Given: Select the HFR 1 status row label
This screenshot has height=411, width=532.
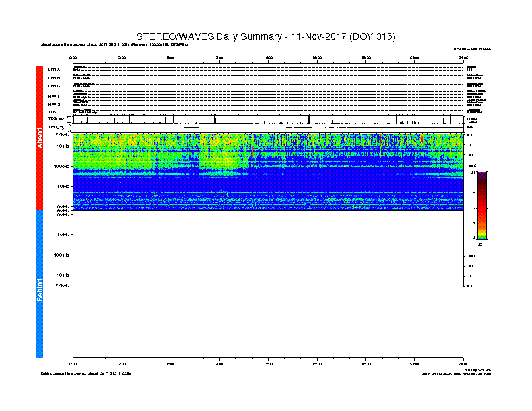Looking at the screenshot, I should coord(54,97).
